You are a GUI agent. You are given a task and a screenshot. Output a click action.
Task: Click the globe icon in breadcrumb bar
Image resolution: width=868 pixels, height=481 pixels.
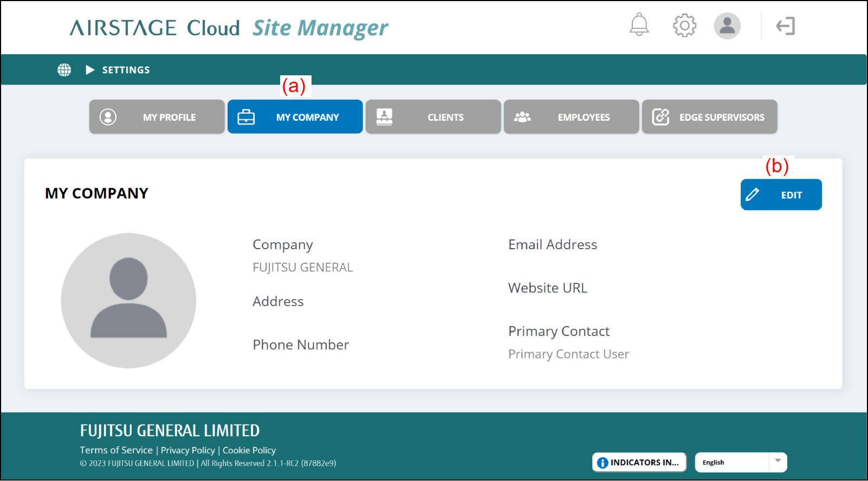tap(64, 70)
